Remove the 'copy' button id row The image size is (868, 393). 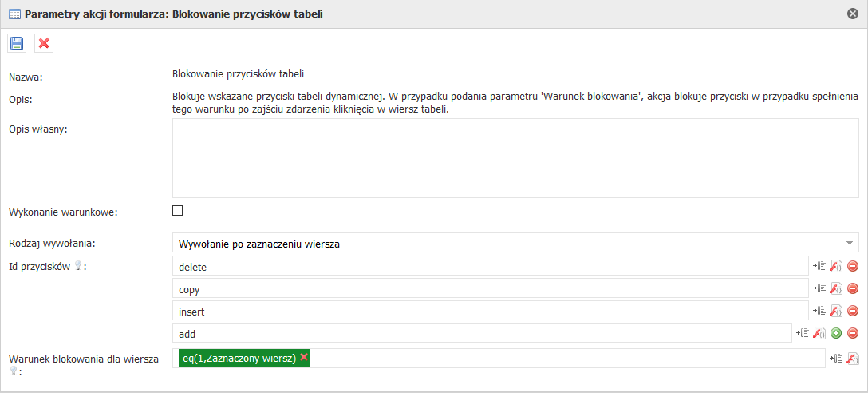click(852, 288)
